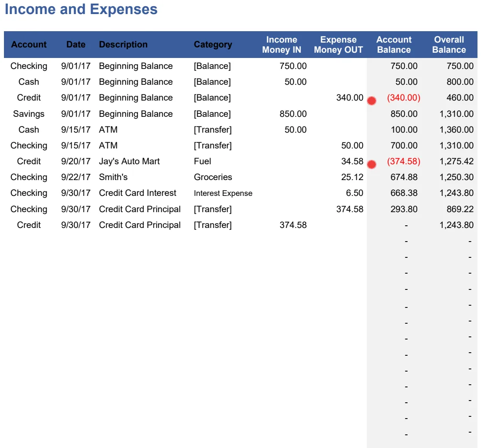Select the Description column header
The height and width of the screenshot is (448, 481).
[123, 44]
